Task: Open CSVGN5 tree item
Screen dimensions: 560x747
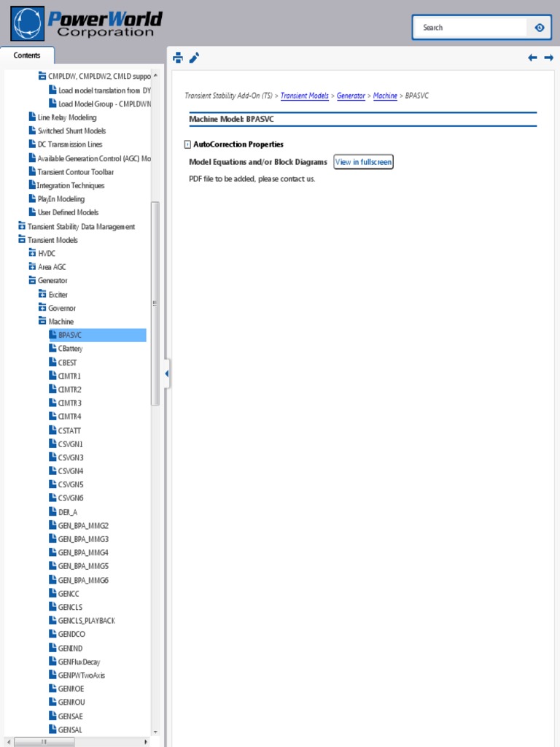Action: pos(71,484)
